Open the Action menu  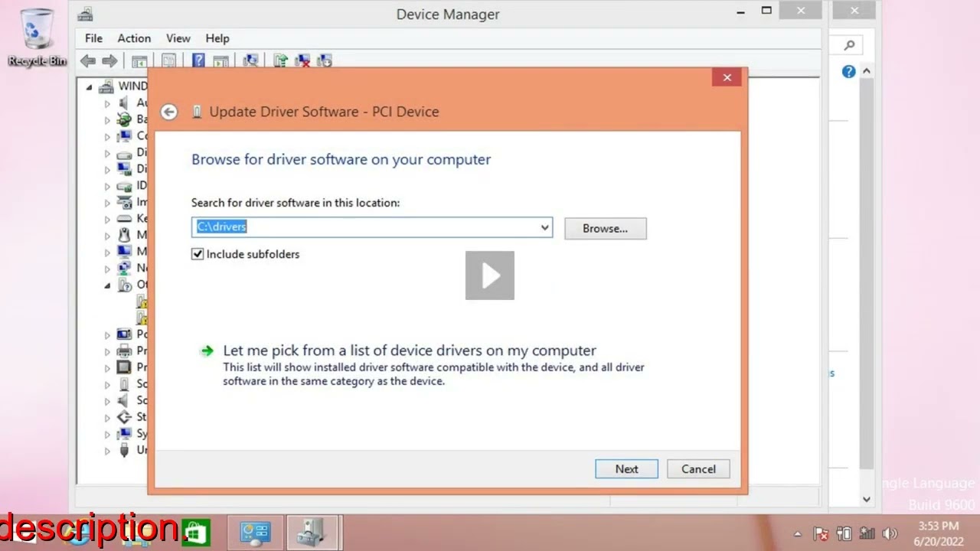[134, 38]
